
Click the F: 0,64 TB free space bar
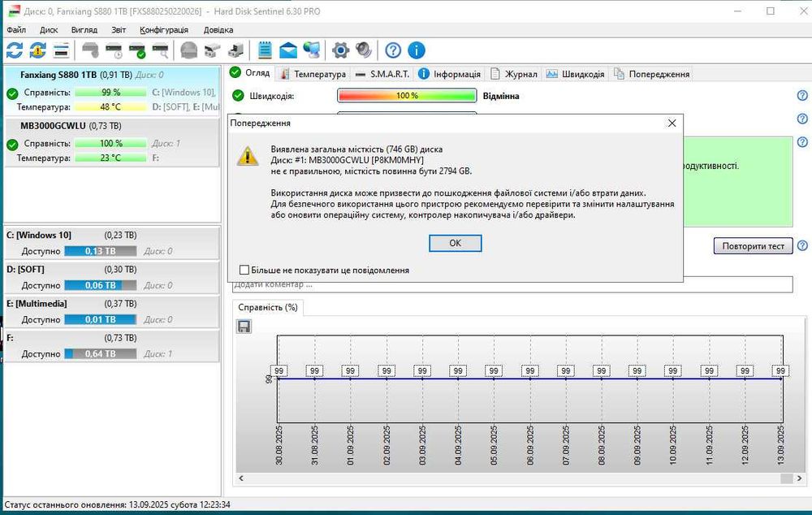101,353
